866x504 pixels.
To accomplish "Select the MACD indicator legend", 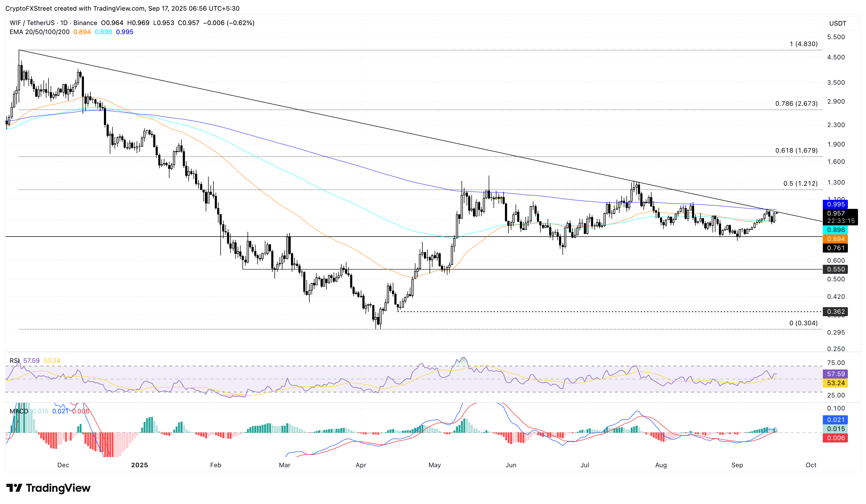I will tap(19, 411).
